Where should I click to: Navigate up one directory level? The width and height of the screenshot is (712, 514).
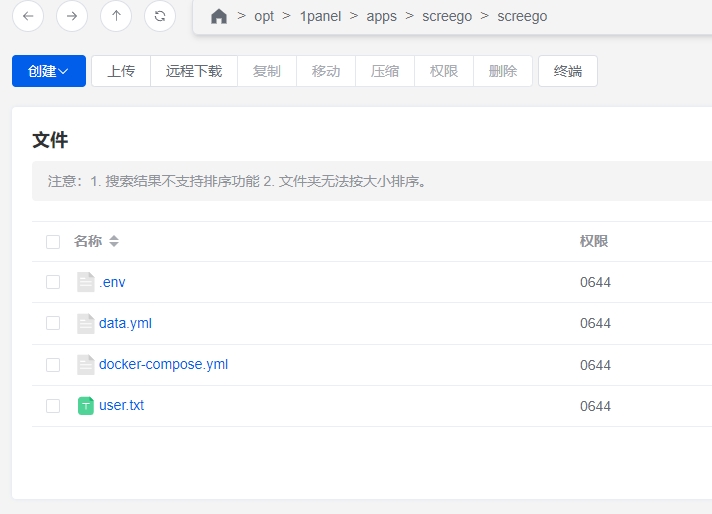click(x=116, y=16)
